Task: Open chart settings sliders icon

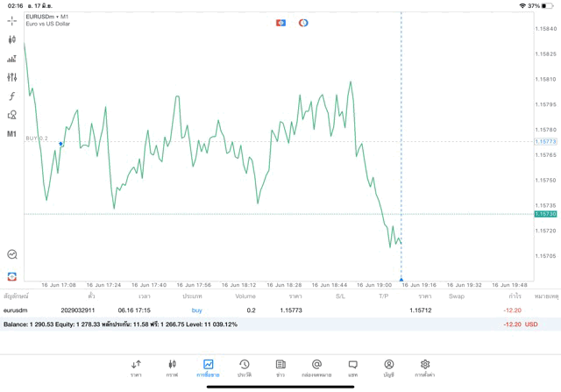Action: click(12, 77)
